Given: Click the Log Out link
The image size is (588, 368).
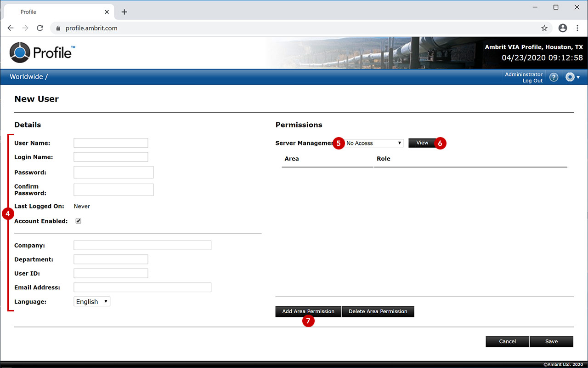Looking at the screenshot, I should (532, 81).
